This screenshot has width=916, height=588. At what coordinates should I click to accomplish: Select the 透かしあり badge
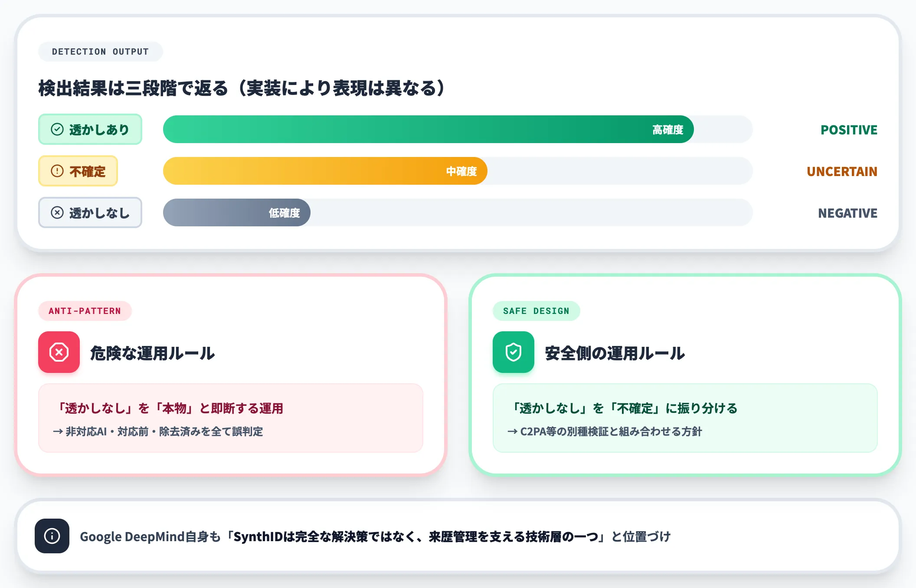pos(90,129)
